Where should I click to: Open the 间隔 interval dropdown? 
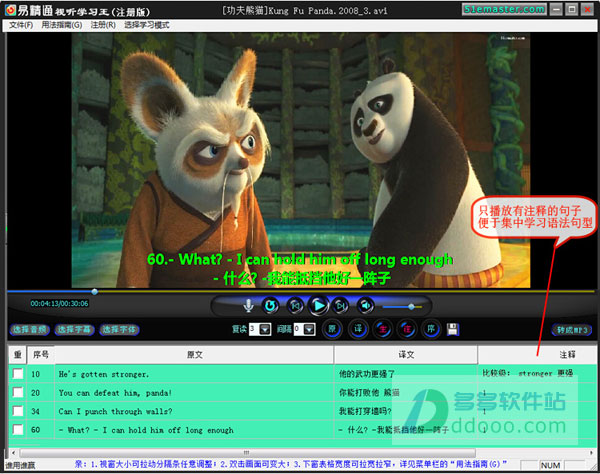310,329
